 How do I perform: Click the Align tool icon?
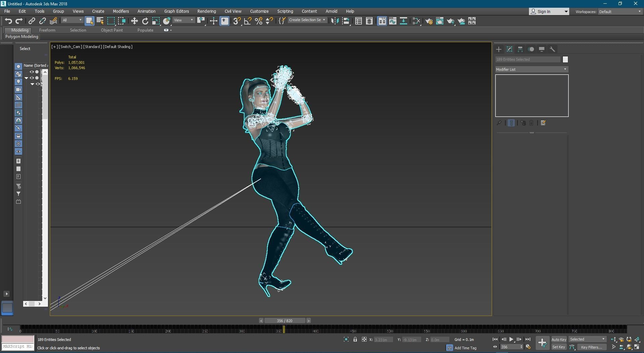[x=345, y=21]
